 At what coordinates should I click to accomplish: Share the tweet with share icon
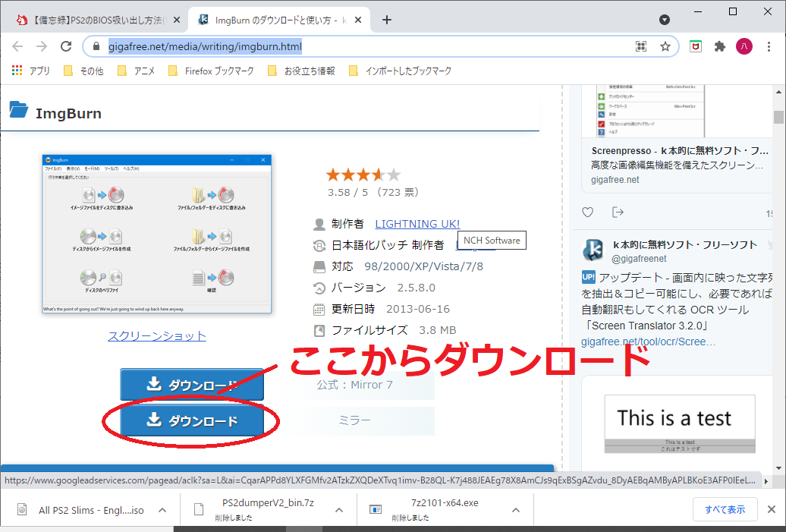(x=618, y=212)
